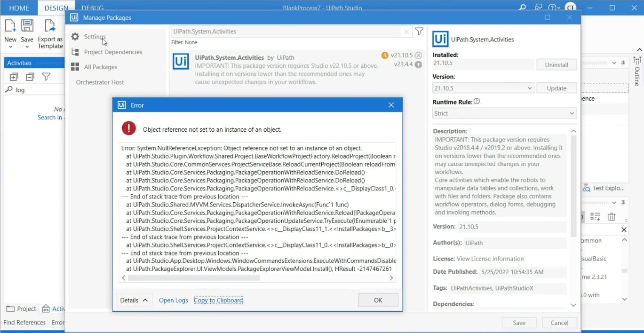The image size is (644, 333).
Task: Click Open Logs link
Action: (x=173, y=300)
